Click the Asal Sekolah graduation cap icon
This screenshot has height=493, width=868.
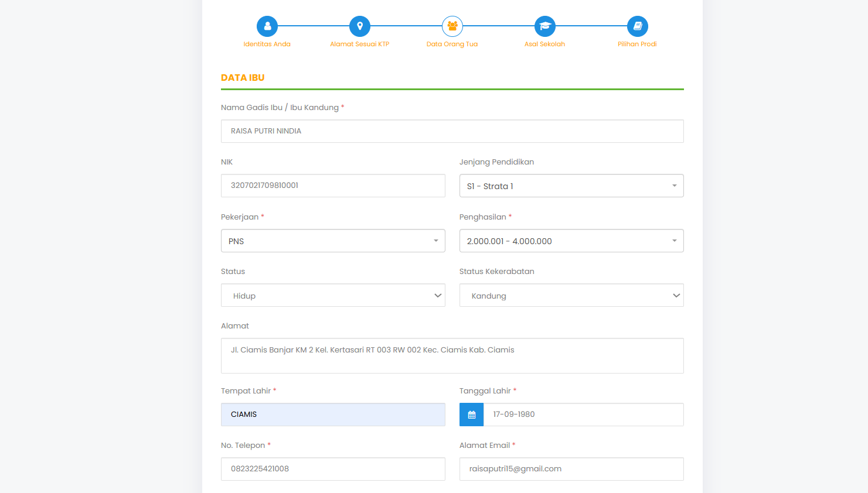pos(545,26)
